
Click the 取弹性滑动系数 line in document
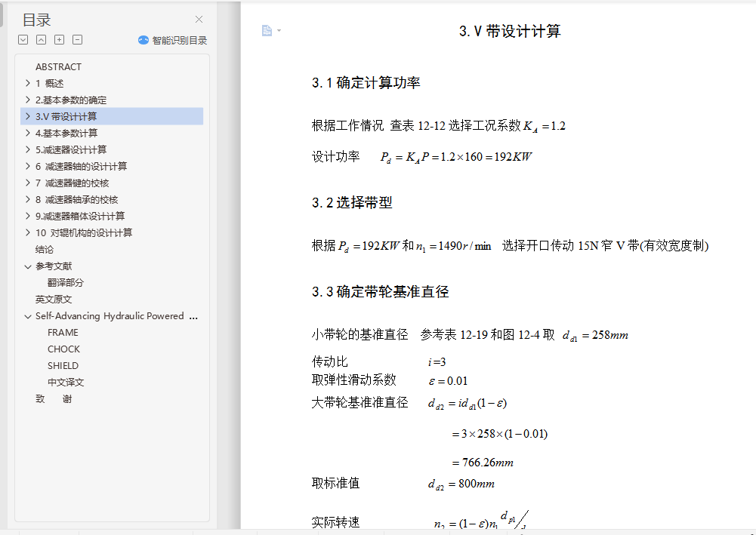point(390,380)
